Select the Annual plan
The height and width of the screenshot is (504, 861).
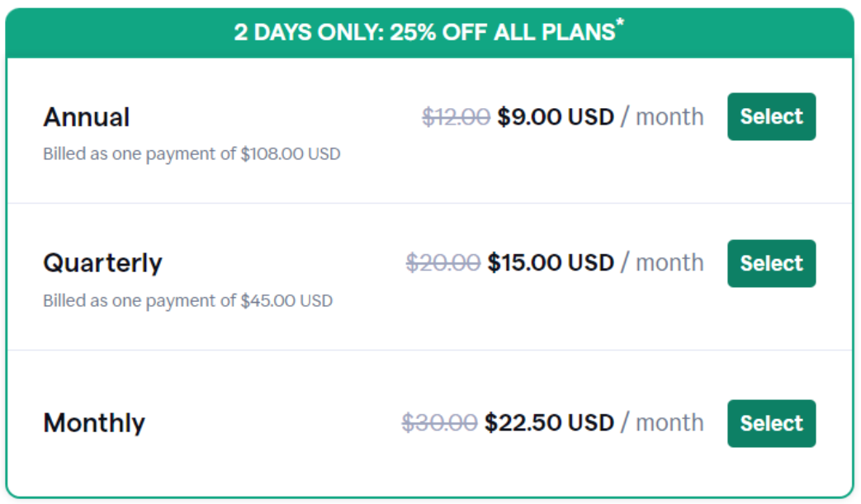point(771,116)
